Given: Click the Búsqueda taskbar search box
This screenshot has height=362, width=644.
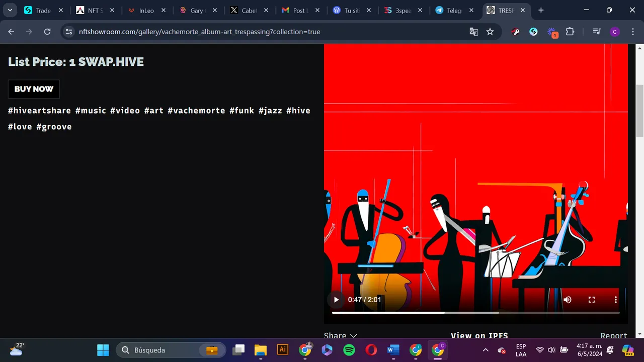Looking at the screenshot, I should click(x=171, y=350).
